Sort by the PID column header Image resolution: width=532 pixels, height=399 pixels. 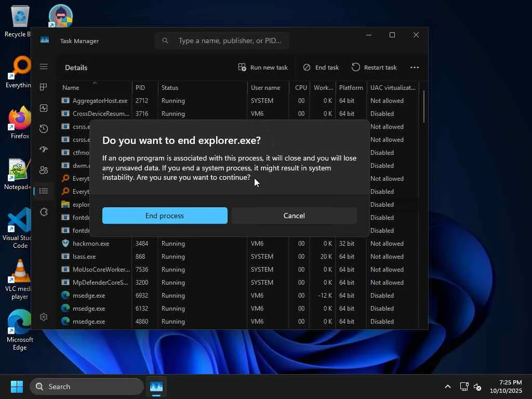click(144, 87)
